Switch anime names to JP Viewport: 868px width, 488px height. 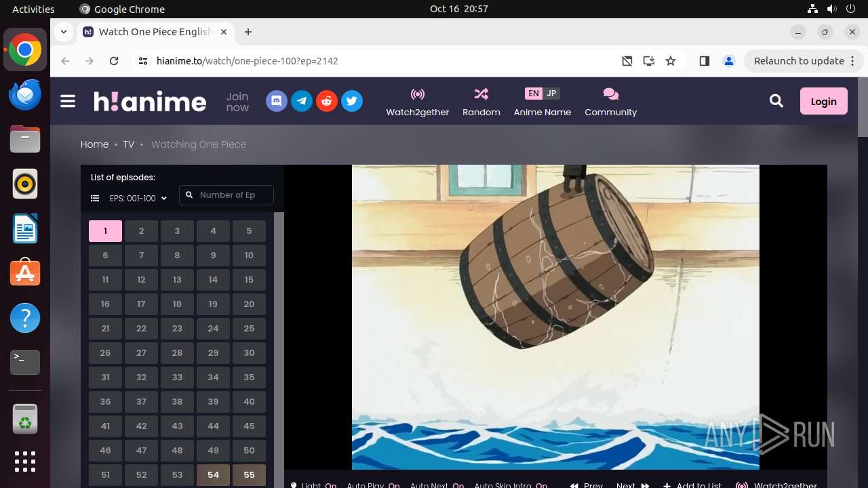551,94
